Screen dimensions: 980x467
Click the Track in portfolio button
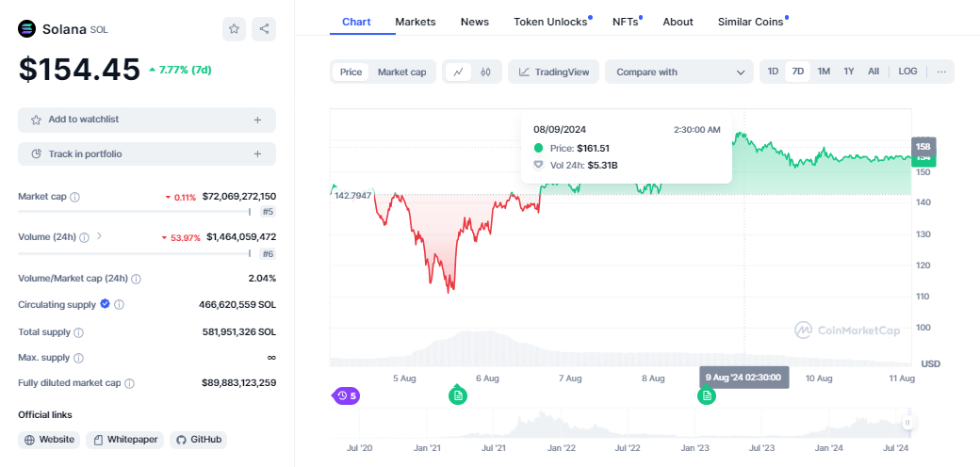point(147,154)
